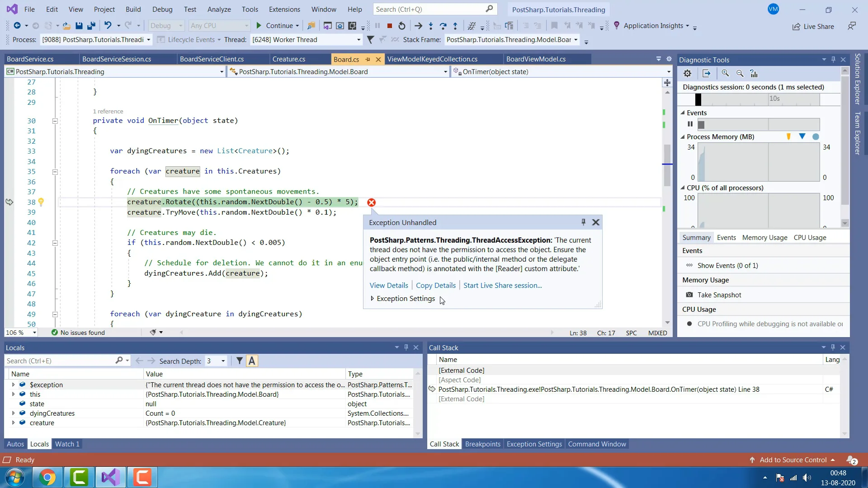Screen dimensions: 868x488
Task: Select the Step Out debugger icon
Action: pyautogui.click(x=456, y=25)
